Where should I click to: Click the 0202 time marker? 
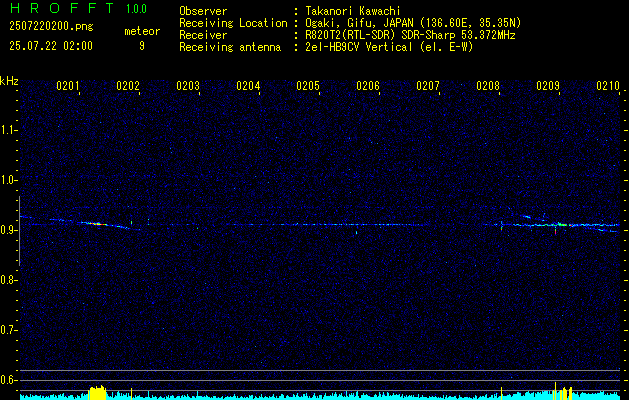tap(128, 86)
